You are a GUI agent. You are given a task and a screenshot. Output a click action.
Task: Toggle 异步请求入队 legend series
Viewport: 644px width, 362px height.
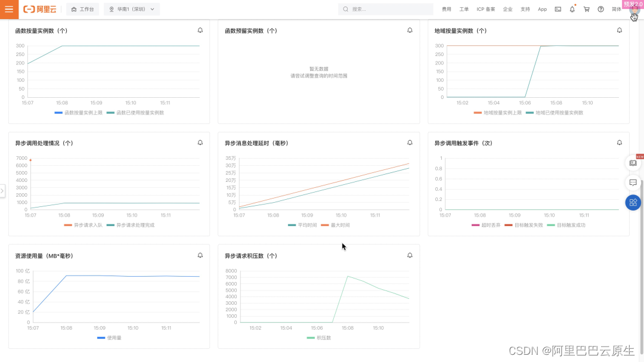[x=83, y=225]
